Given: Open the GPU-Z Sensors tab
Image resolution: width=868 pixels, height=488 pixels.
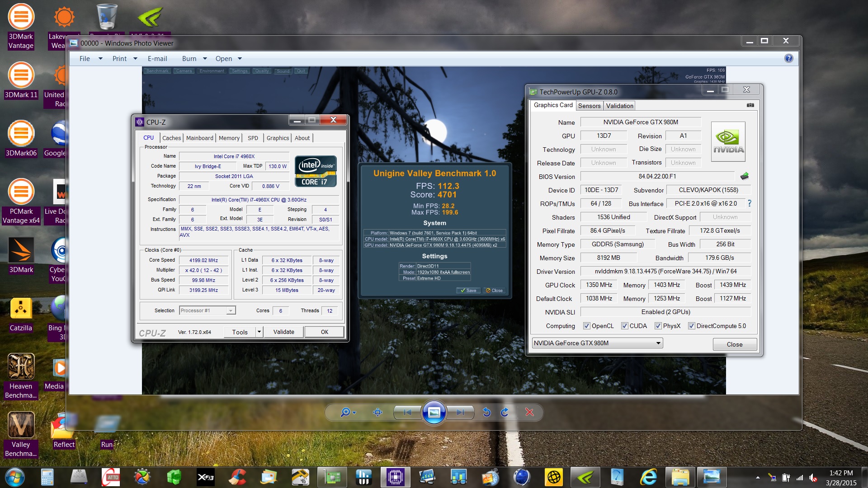Looking at the screenshot, I should point(589,106).
